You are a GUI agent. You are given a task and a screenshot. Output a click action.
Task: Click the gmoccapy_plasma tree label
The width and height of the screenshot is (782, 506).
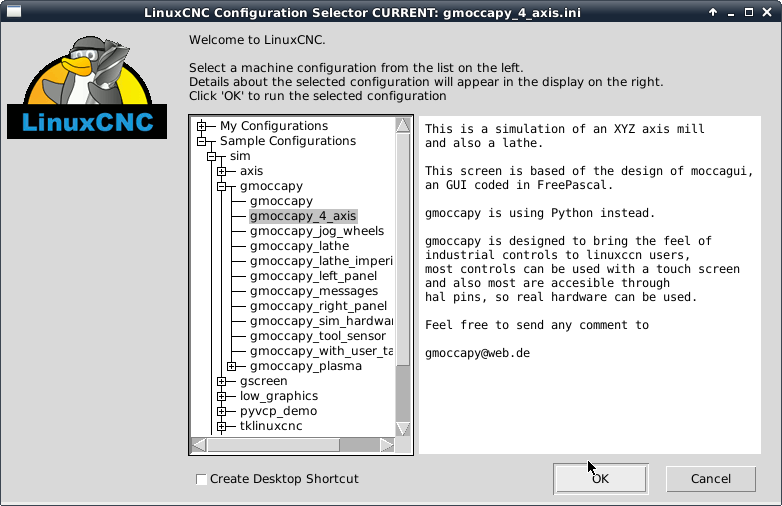pos(306,366)
